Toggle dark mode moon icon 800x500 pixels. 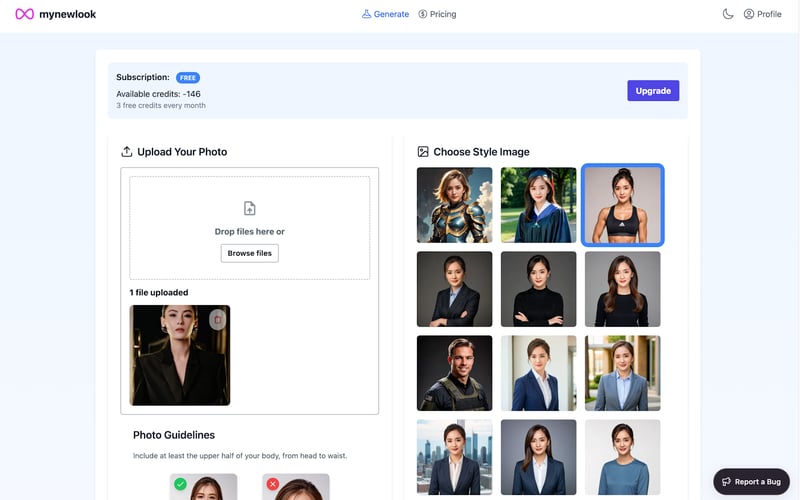click(x=728, y=14)
